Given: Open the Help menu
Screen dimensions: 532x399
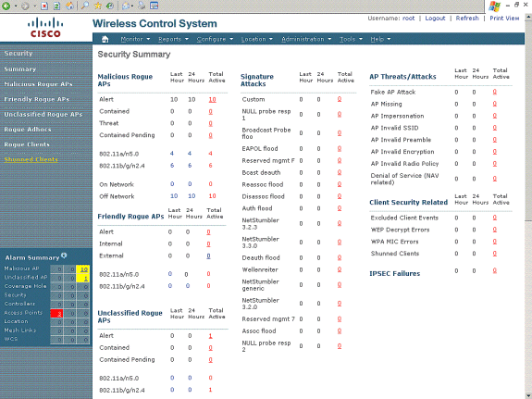Looking at the screenshot, I should (x=377, y=39).
